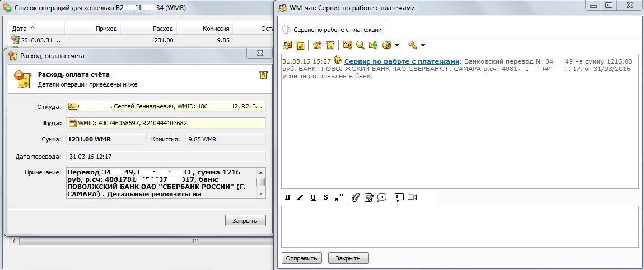The height and width of the screenshot is (270, 644).
Task: Click the '1231.00 WMR' sum field
Action: click(106, 139)
